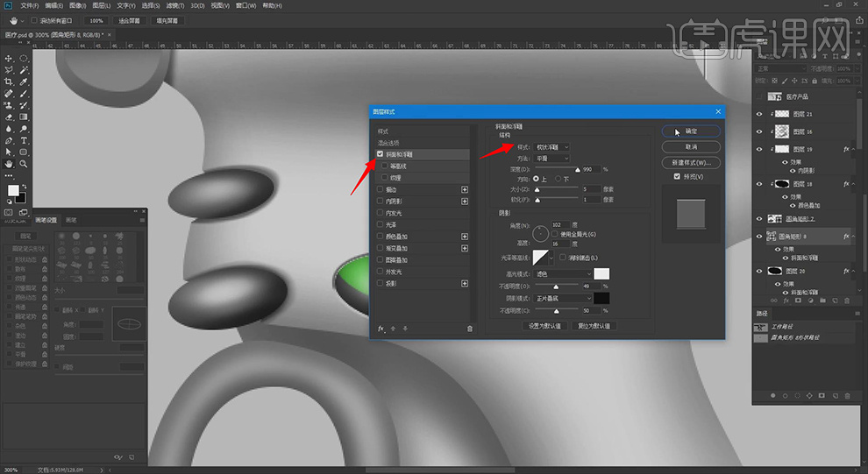Click the New Style (新建样式) button
This screenshot has height=474, width=868.
691,163
